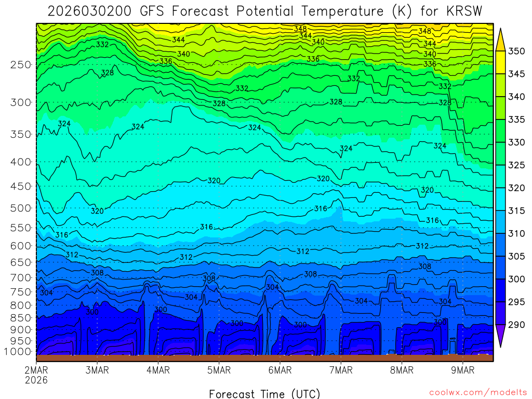Screen dimensions: 532x399
Task: Click the 295 colorbar value label
Action: 516,302
